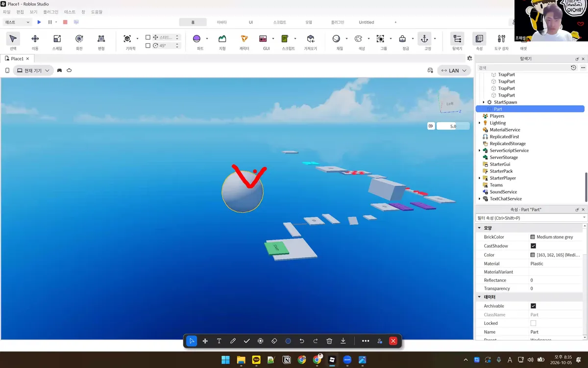The image size is (588, 368).
Task: Click the Explorer 검색 search field
Action: 523,68
